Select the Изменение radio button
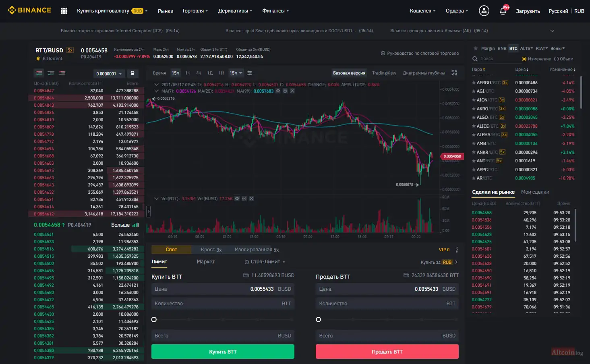Image resolution: width=590 pixels, height=364 pixels. [x=524, y=59]
